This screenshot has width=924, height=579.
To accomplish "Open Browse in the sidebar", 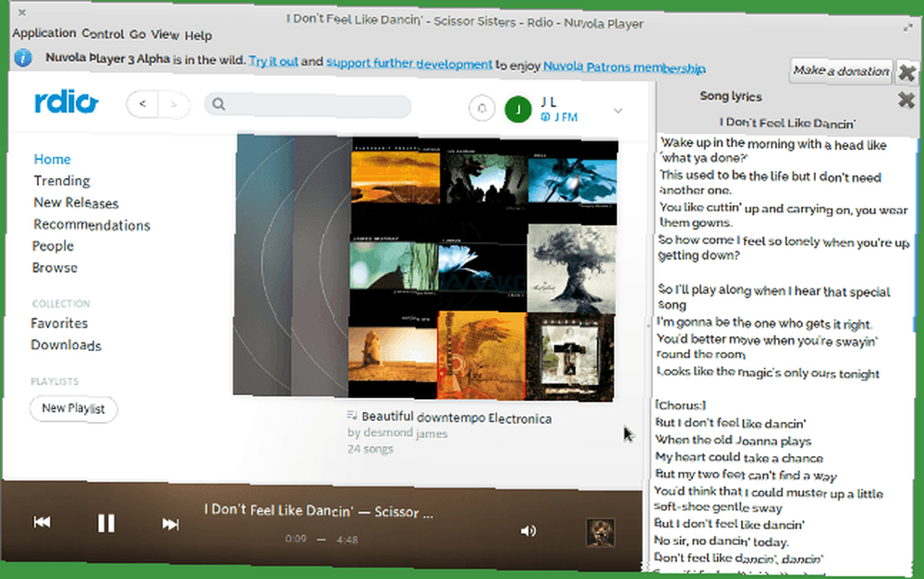I will click(x=55, y=268).
